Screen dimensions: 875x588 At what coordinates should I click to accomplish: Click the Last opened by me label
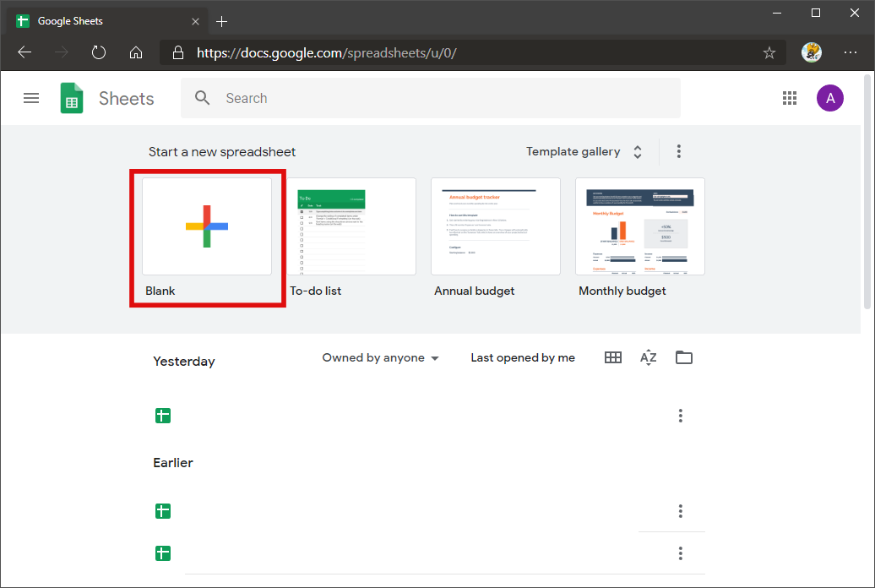coord(523,358)
